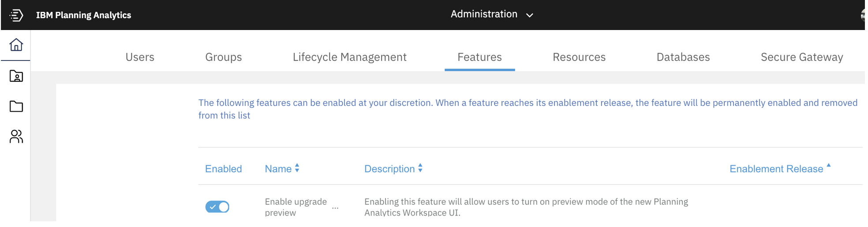Image resolution: width=868 pixels, height=227 pixels.
Task: Sort by Description column arrows
Action: pyautogui.click(x=420, y=168)
